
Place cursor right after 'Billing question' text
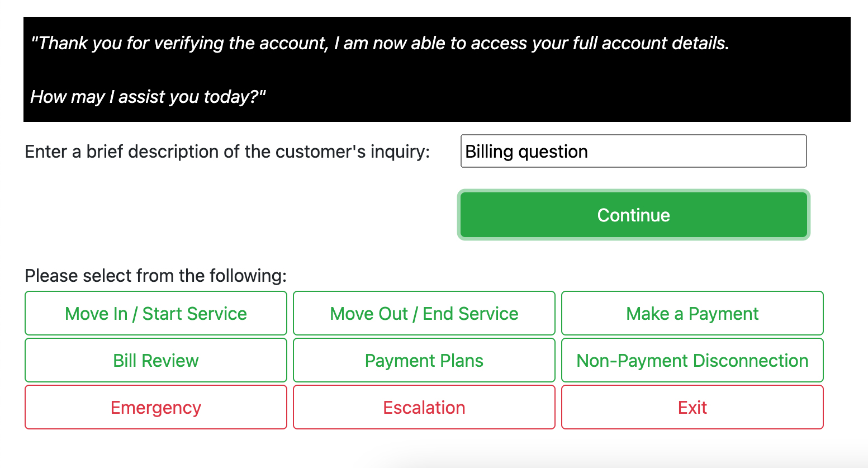point(590,152)
